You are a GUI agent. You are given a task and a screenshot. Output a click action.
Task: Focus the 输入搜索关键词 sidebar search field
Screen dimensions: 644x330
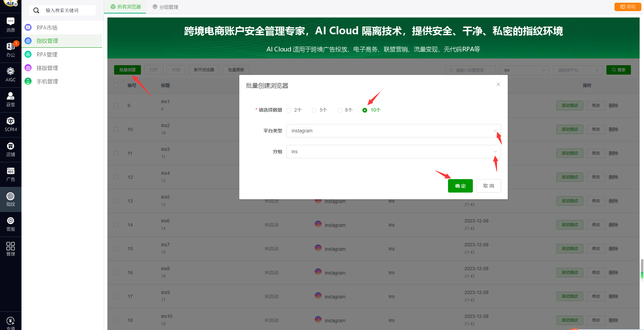(x=62, y=10)
